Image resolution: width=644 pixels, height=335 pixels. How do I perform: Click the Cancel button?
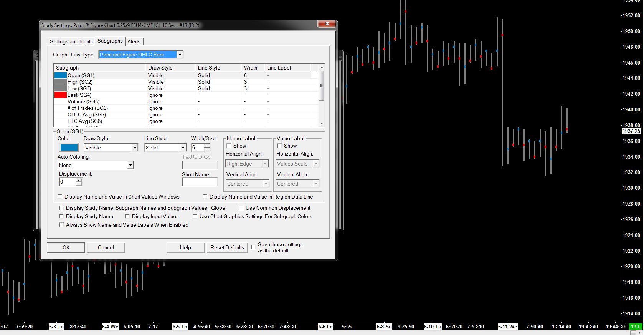point(106,247)
